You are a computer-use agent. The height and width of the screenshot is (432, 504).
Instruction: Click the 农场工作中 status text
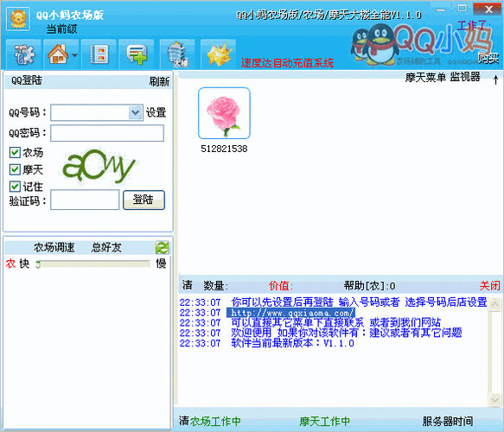click(x=215, y=421)
